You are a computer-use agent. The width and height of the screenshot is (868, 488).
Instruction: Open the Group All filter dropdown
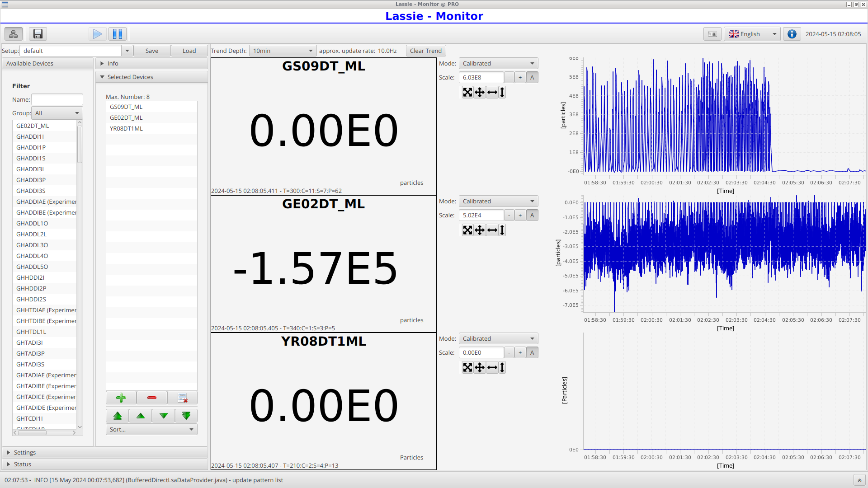tap(57, 113)
